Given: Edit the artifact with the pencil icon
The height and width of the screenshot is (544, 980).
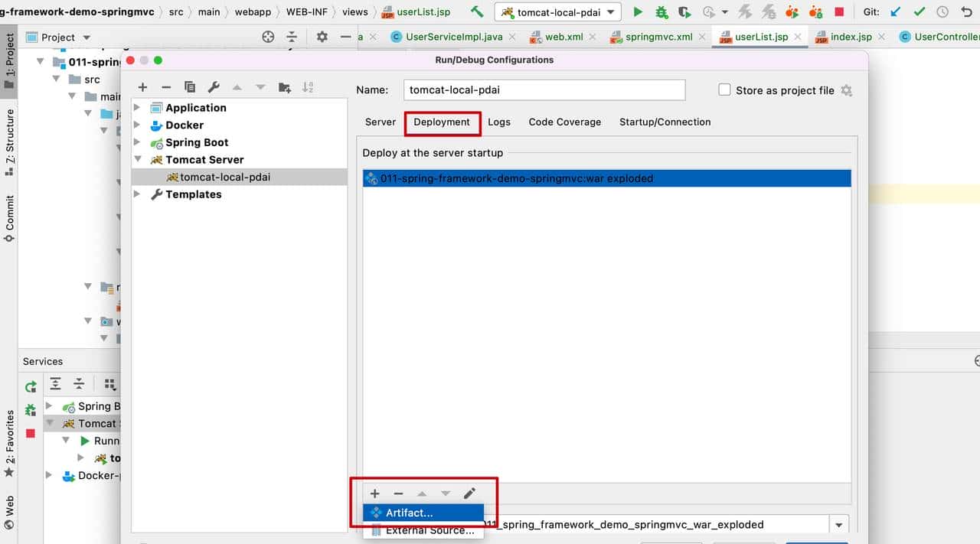Looking at the screenshot, I should tap(469, 494).
